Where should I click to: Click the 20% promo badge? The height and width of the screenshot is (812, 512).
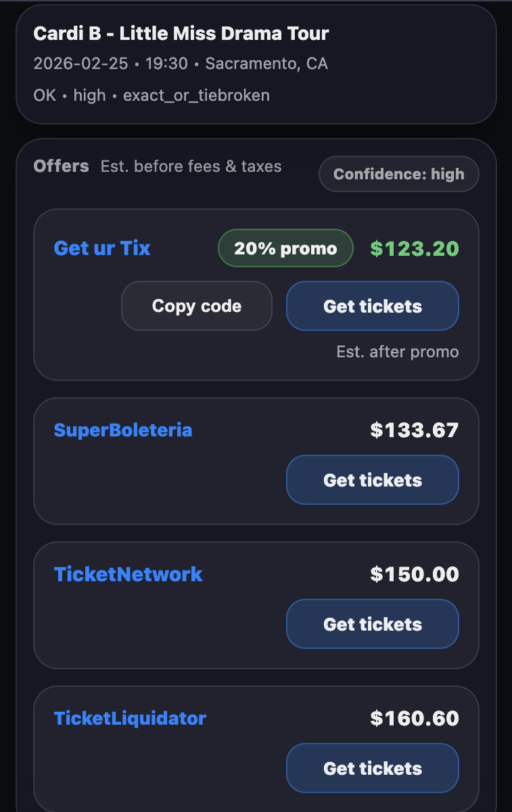(285, 248)
